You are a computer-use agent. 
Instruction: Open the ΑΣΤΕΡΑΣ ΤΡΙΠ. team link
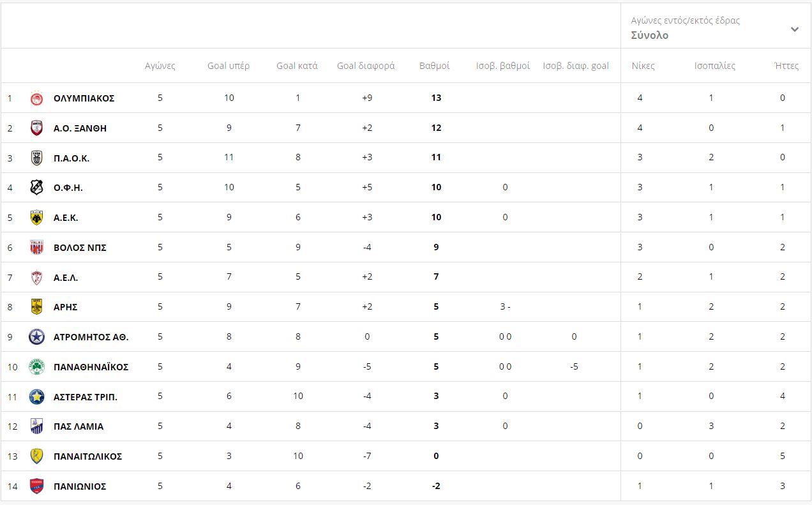(86, 397)
